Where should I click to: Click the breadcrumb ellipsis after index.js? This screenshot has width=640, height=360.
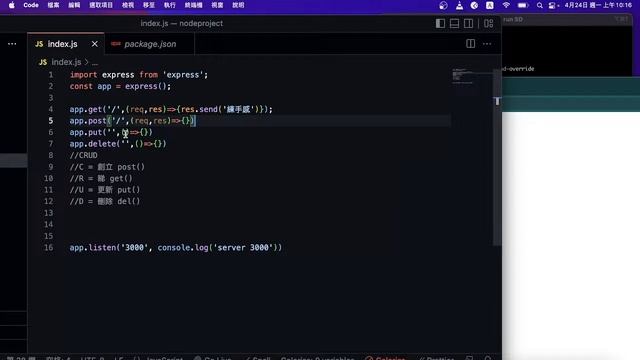coord(95,62)
